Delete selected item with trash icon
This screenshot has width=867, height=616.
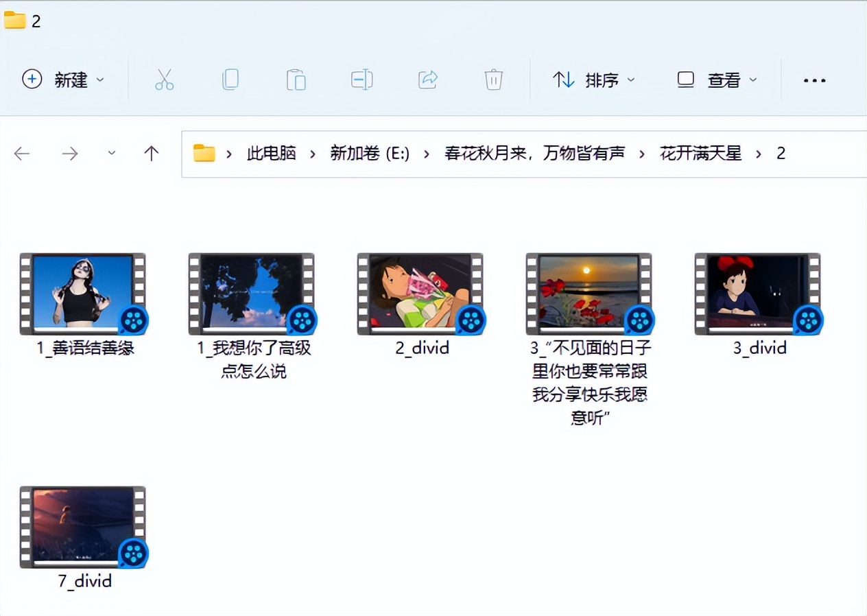point(493,80)
